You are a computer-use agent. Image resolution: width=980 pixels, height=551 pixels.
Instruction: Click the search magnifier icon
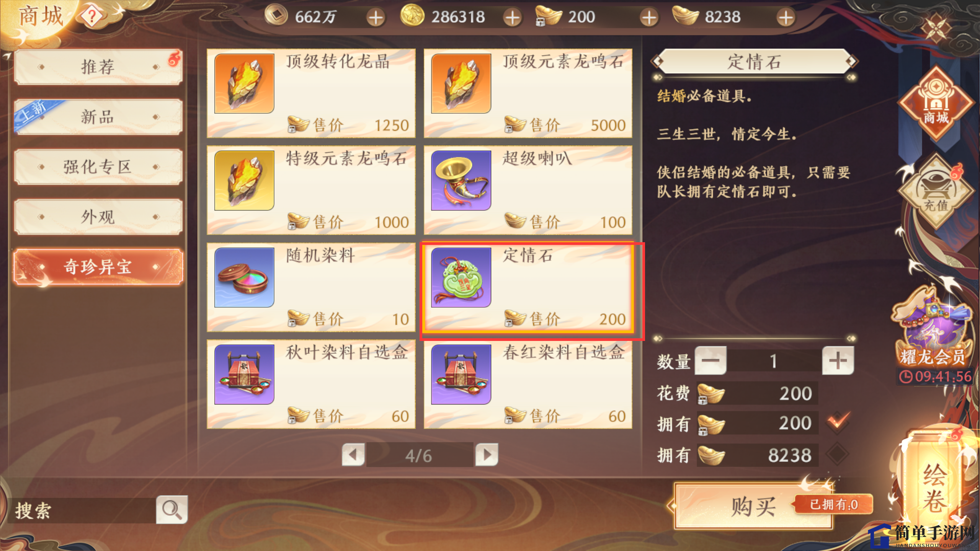[171, 509]
